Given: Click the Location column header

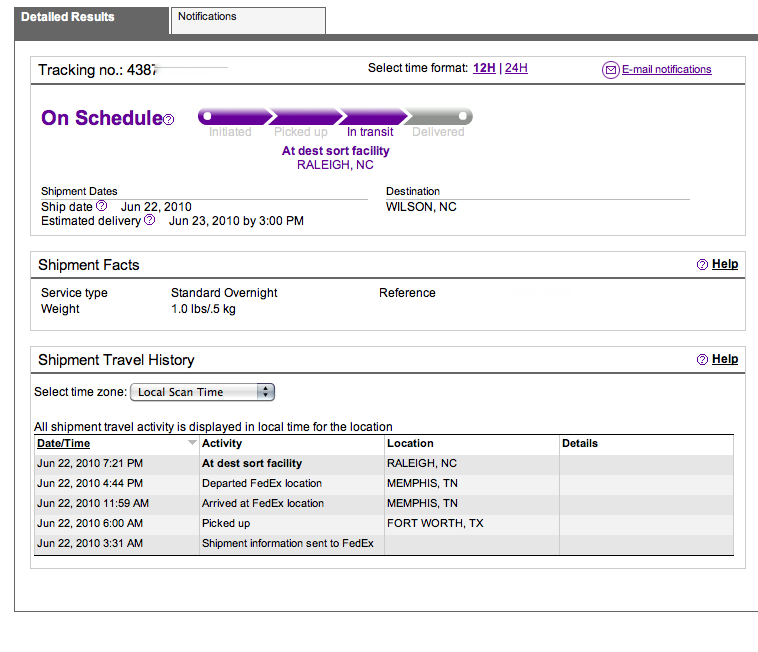Looking at the screenshot, I should [x=410, y=443].
